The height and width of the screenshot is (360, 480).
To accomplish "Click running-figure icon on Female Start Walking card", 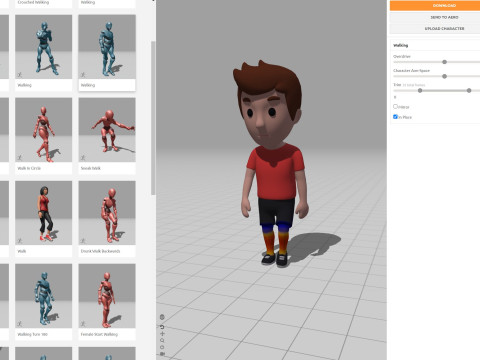I will point(83,324).
